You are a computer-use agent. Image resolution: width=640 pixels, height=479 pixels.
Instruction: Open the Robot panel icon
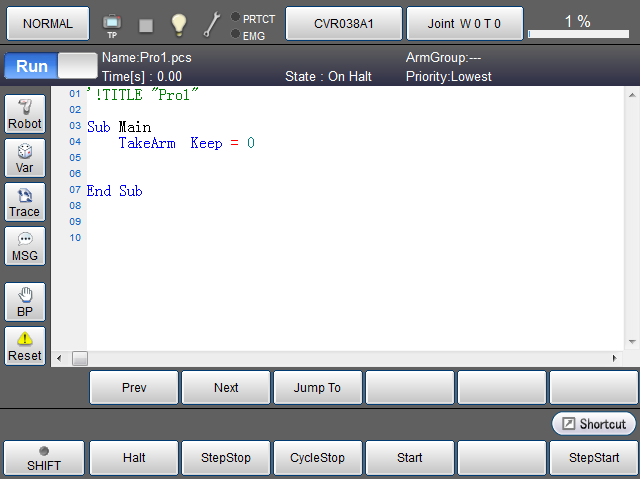[x=25, y=114]
